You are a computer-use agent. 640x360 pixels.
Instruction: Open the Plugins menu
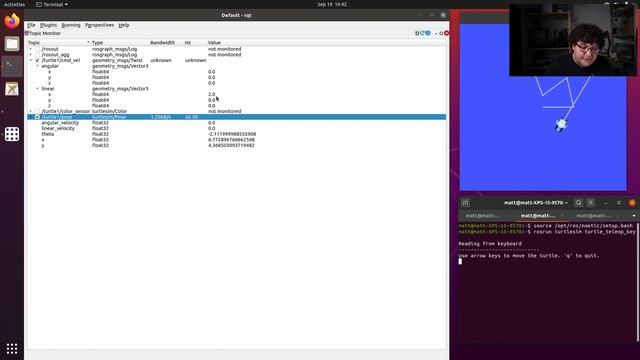tap(49, 25)
